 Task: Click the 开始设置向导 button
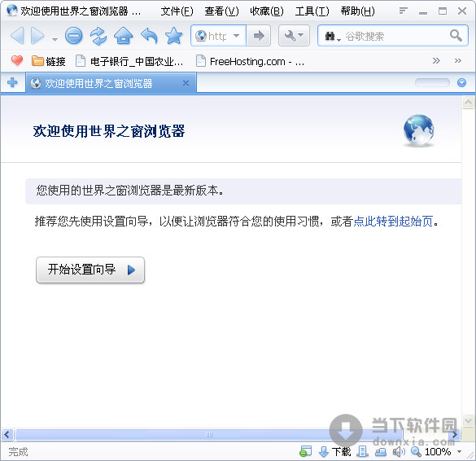point(90,270)
